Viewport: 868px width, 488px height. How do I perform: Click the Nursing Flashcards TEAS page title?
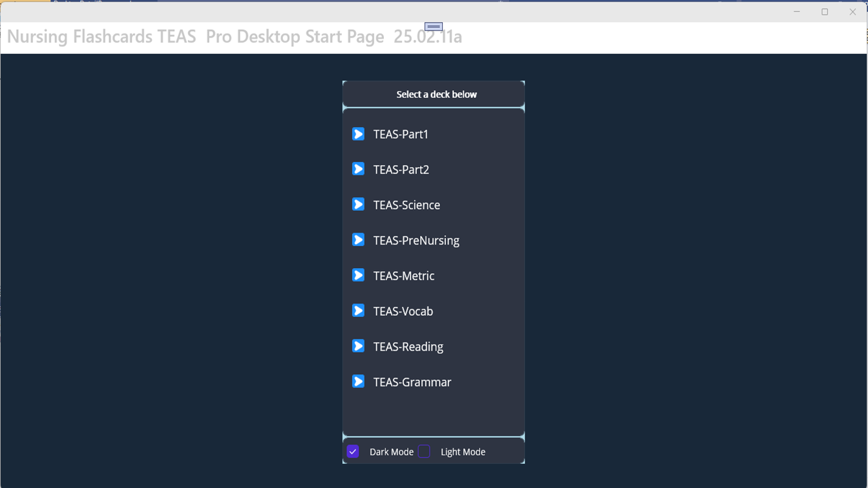coord(234,37)
